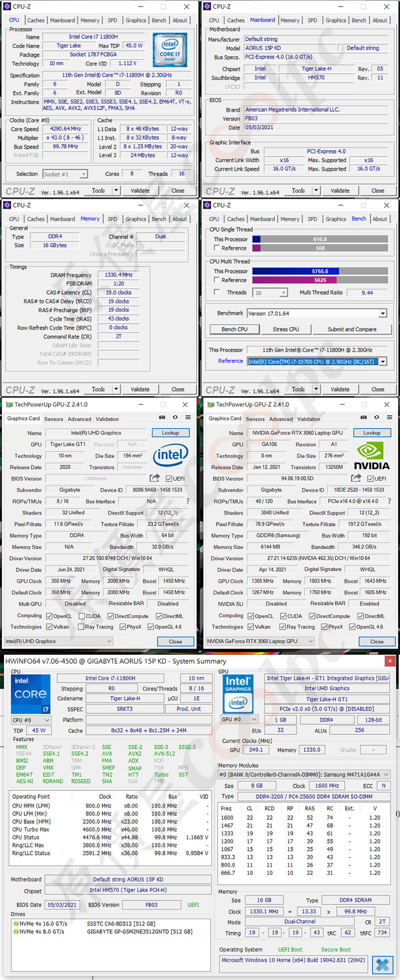Click Lookup button in NVIDIA GPU-Z window

click(371, 433)
